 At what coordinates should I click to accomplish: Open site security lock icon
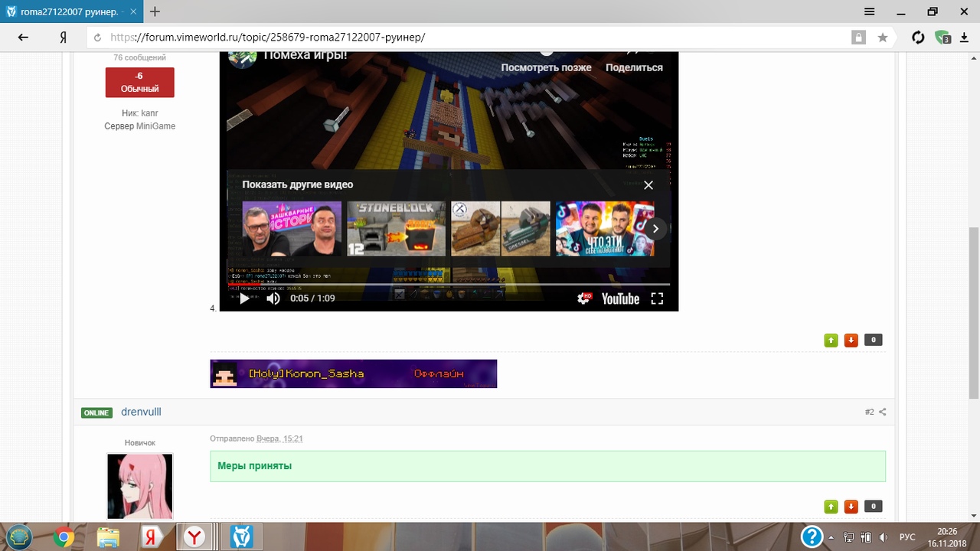(859, 37)
